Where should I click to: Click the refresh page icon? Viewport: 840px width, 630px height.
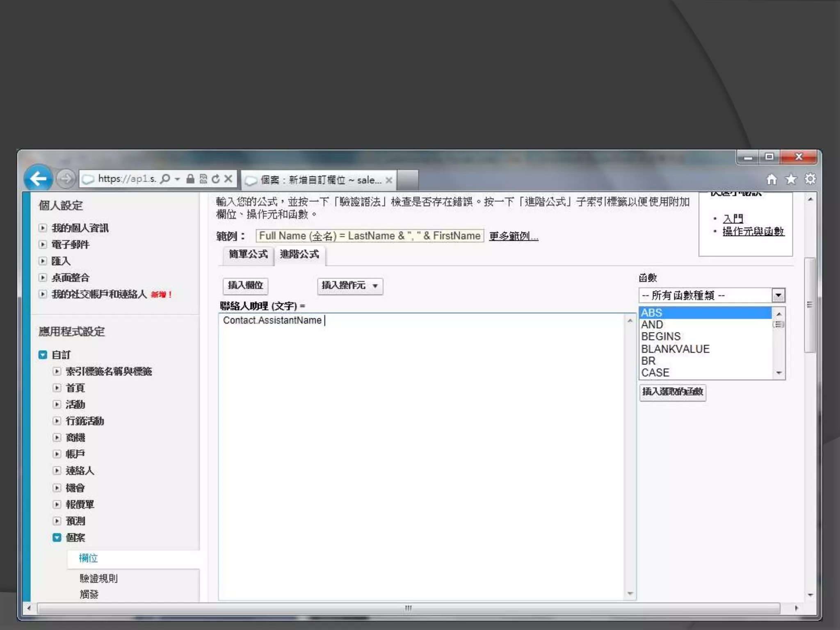tap(216, 179)
